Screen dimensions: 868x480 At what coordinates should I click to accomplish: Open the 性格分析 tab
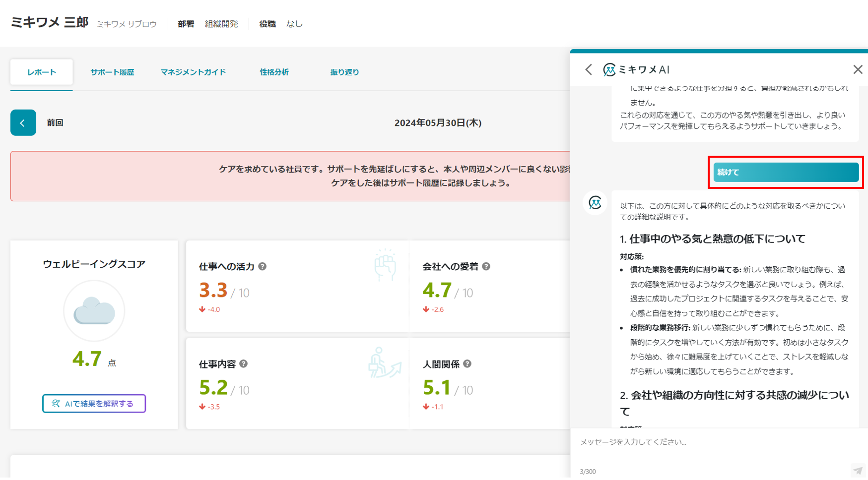tap(274, 72)
